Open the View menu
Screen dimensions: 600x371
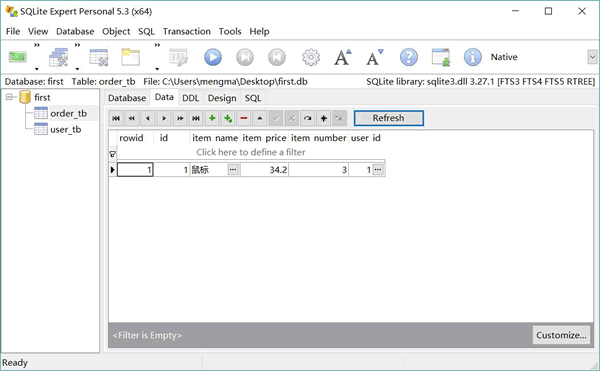click(x=38, y=31)
